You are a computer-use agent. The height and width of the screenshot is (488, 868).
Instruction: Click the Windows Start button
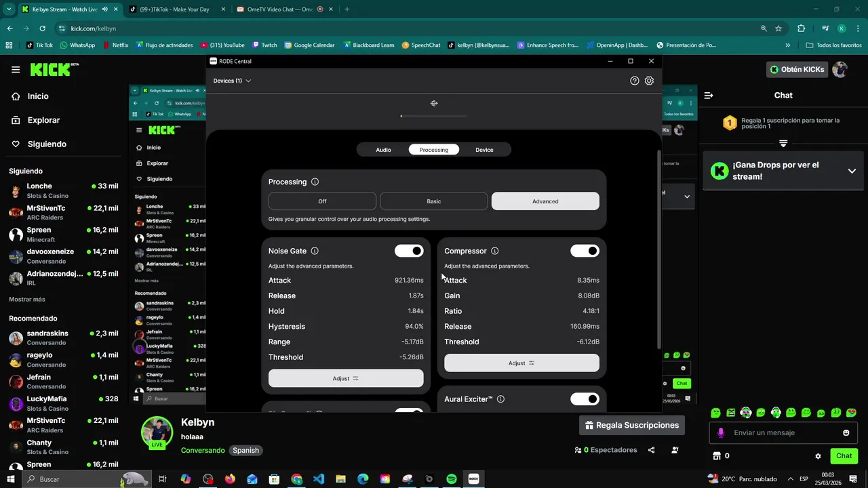tap(11, 479)
